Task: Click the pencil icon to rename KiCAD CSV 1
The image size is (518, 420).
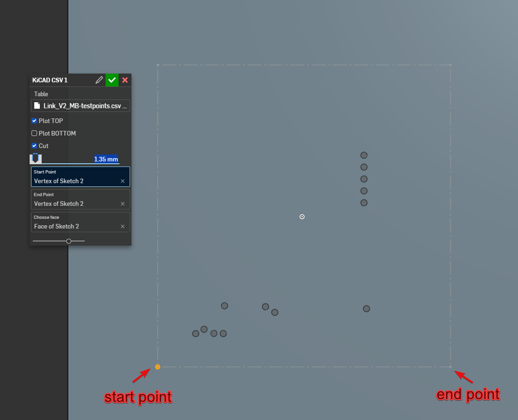Action: (99, 80)
